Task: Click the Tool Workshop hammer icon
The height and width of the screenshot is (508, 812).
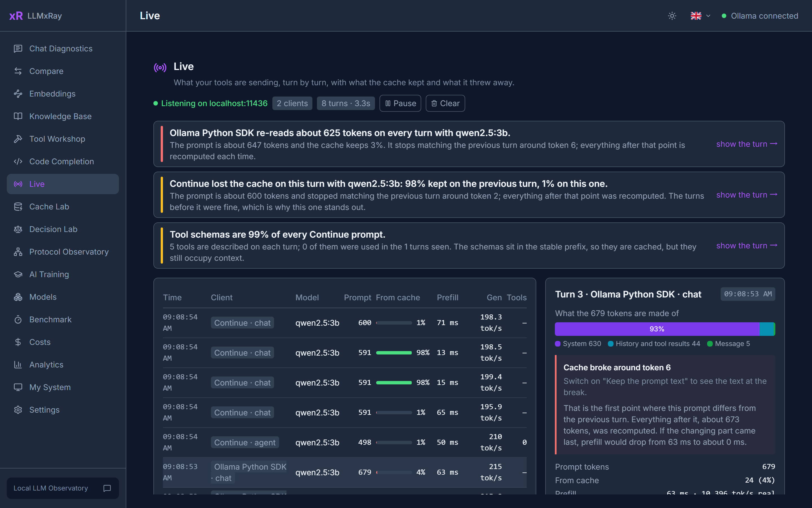Action: (18, 139)
